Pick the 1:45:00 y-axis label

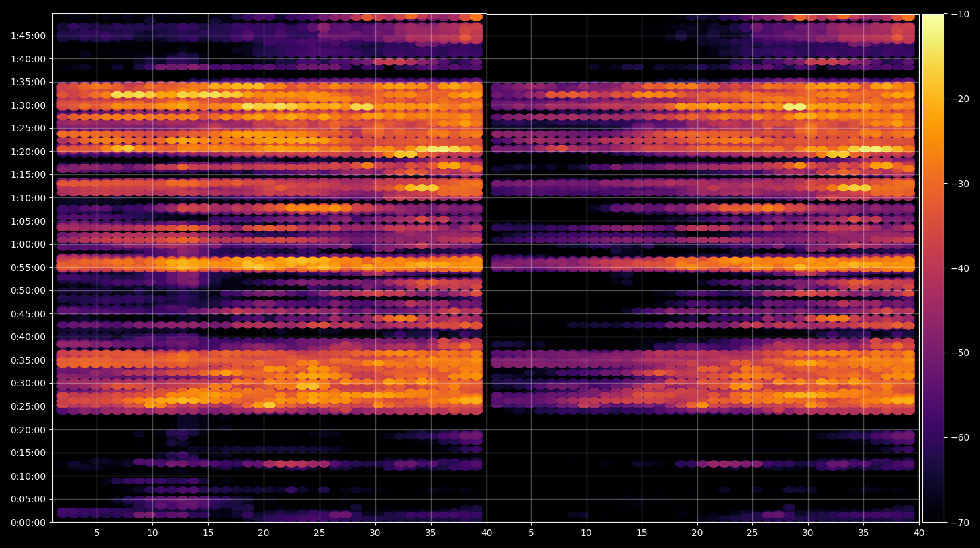click(x=28, y=36)
